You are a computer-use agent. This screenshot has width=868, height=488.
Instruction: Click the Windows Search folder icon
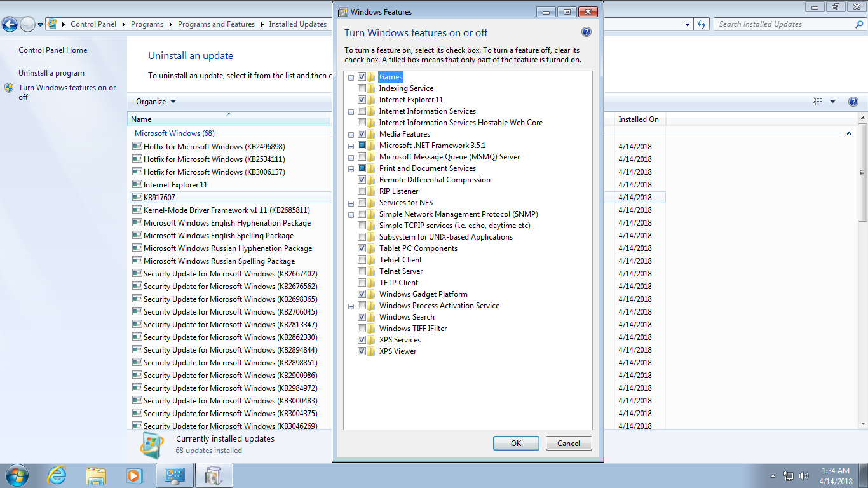pos(371,317)
